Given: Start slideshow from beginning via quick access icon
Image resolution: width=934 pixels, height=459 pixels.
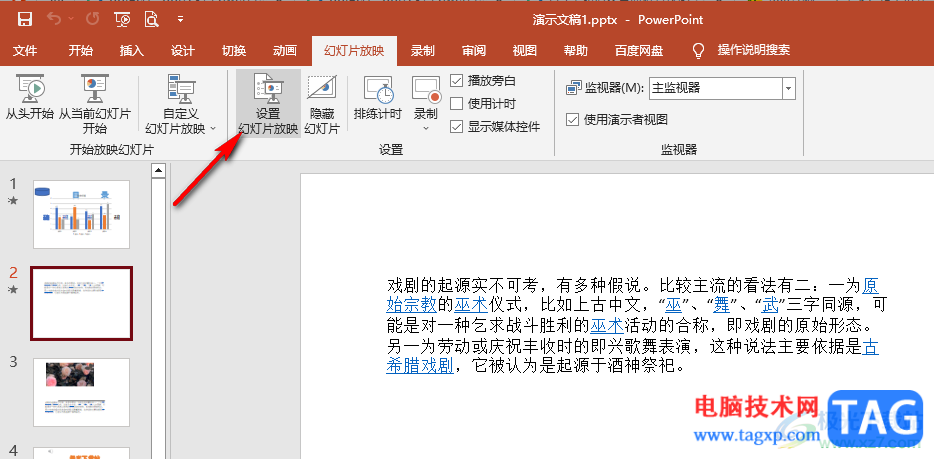Looking at the screenshot, I should pos(123,20).
